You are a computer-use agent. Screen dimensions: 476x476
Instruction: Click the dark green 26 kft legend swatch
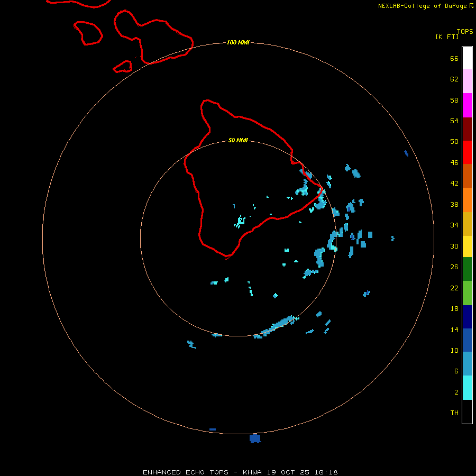coord(467,269)
